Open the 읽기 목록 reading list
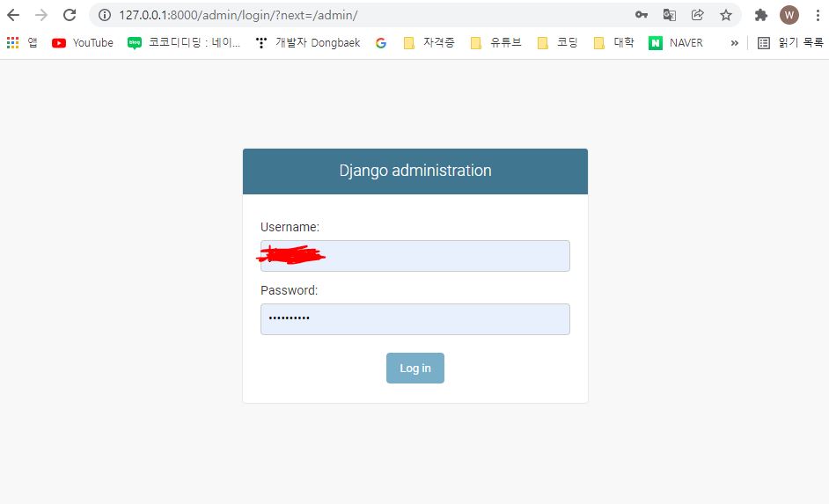 (x=790, y=43)
